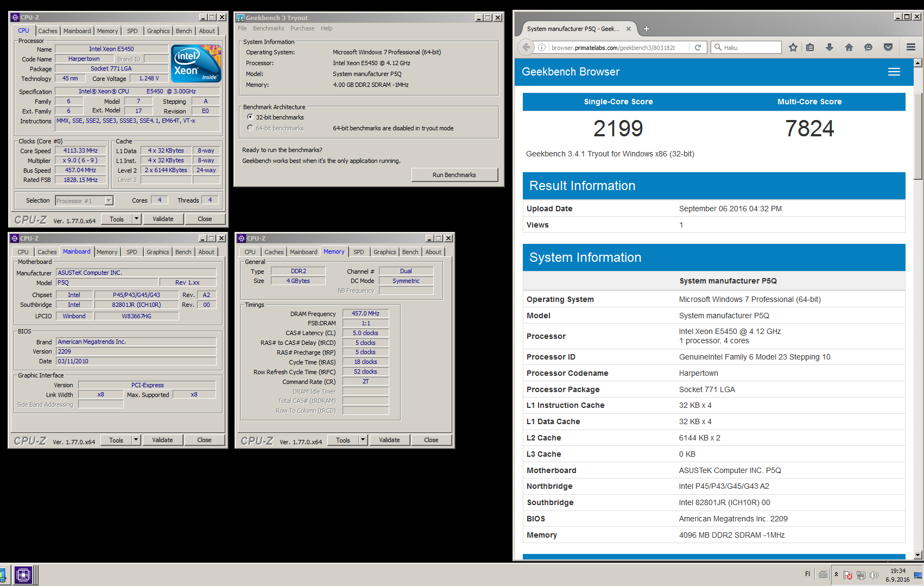
Task: Click Validate in Memory CPU-Z window
Action: point(389,440)
